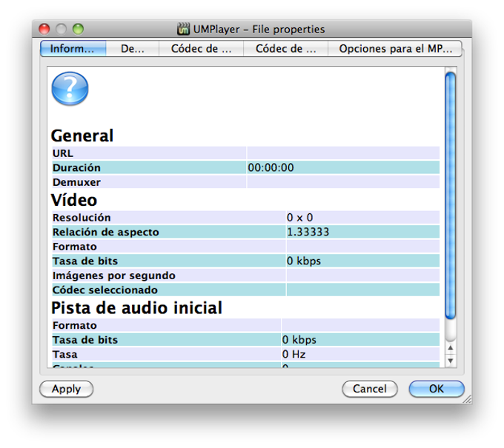
Task: Select the 0 kbps value under Vídeo
Action: tap(304, 261)
